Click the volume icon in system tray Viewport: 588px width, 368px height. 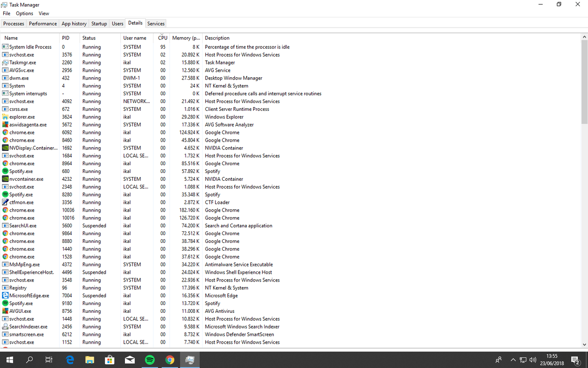(x=533, y=360)
